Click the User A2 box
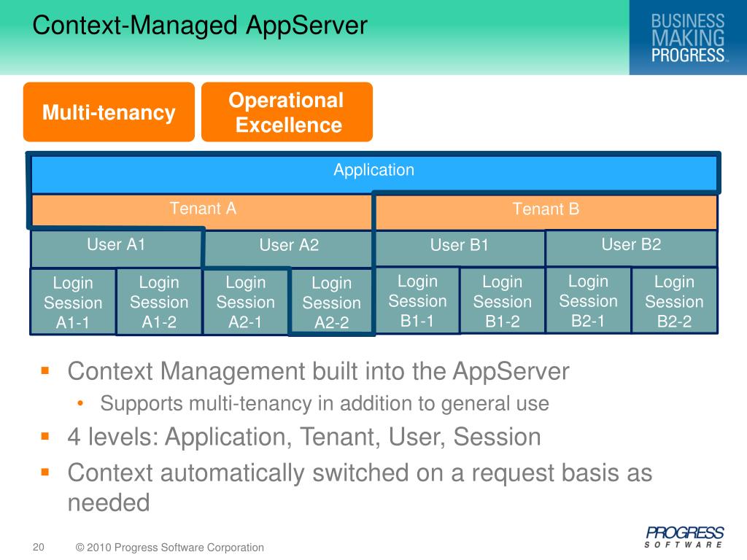The height and width of the screenshot is (560, 747). (x=289, y=249)
